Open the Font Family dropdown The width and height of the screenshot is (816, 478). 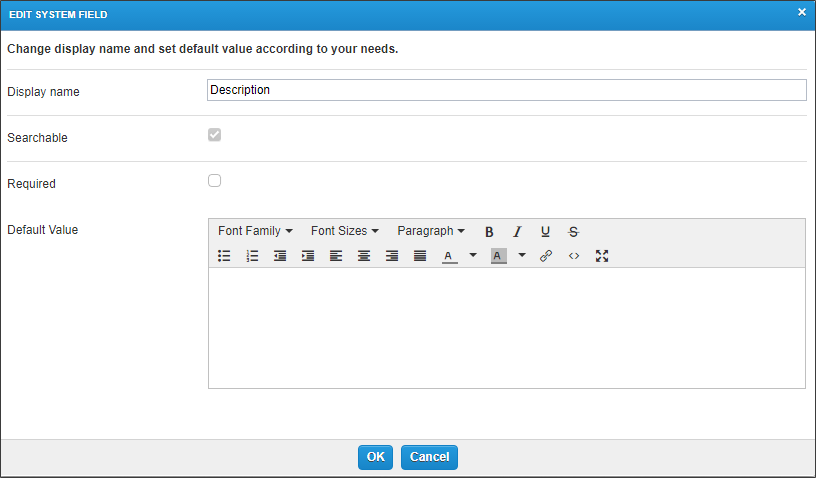tap(255, 231)
